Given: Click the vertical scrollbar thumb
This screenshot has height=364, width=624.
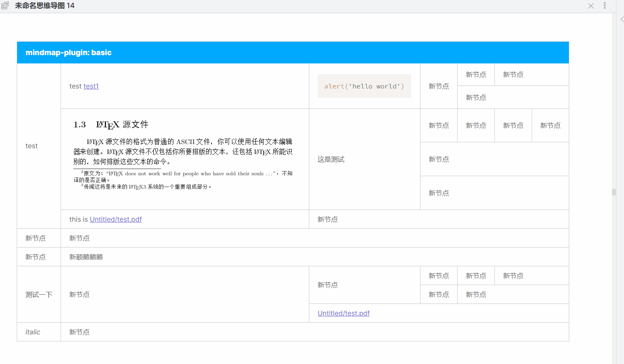Looking at the screenshot, I should pyautogui.click(x=614, y=192).
